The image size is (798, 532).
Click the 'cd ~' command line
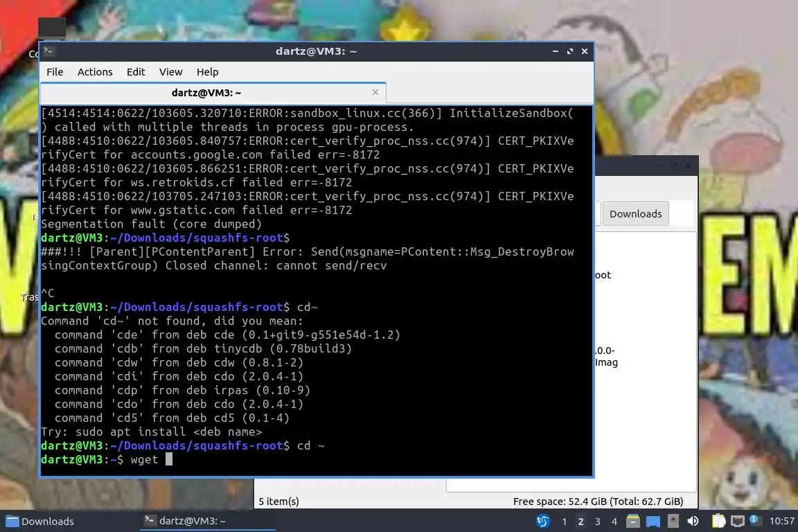tap(182, 446)
